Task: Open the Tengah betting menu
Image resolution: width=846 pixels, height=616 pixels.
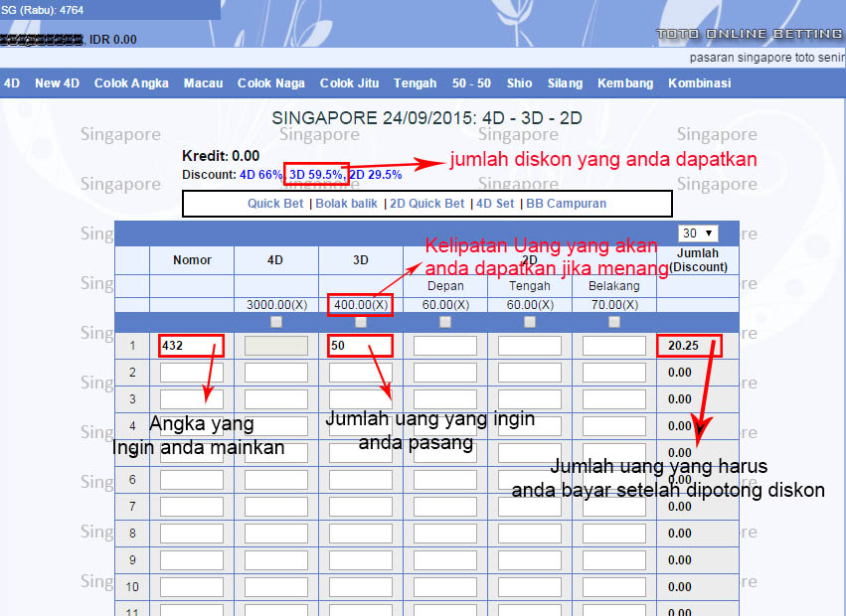Action: [415, 83]
